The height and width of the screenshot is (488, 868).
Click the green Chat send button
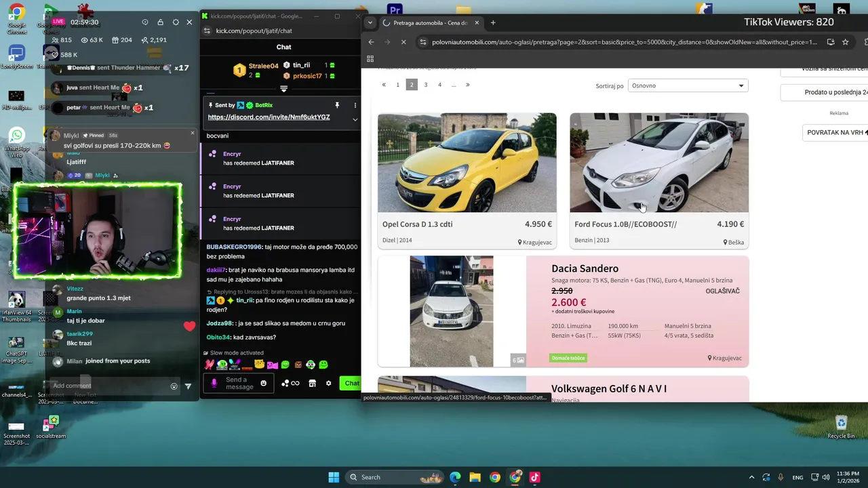click(351, 384)
